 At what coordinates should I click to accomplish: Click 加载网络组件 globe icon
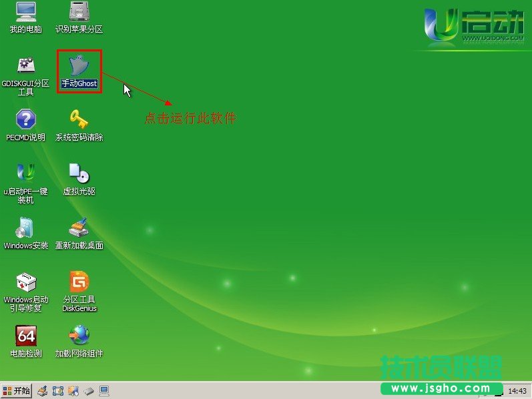point(79,336)
